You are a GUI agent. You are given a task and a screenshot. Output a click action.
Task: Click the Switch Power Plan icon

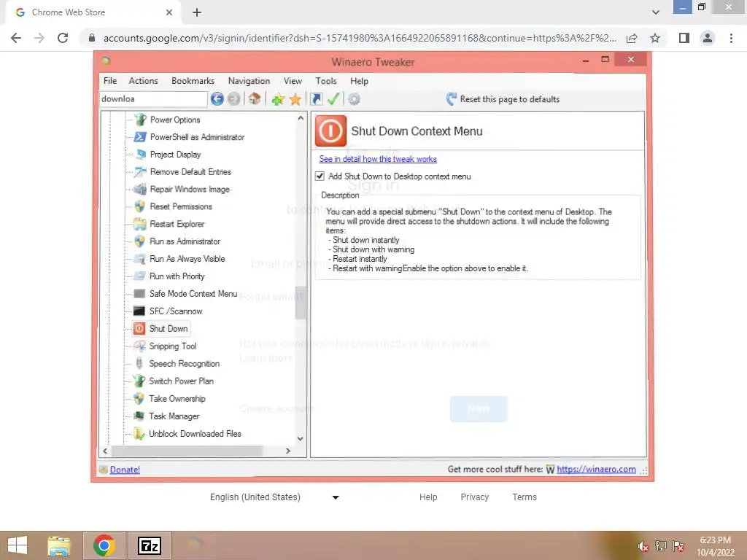139,381
